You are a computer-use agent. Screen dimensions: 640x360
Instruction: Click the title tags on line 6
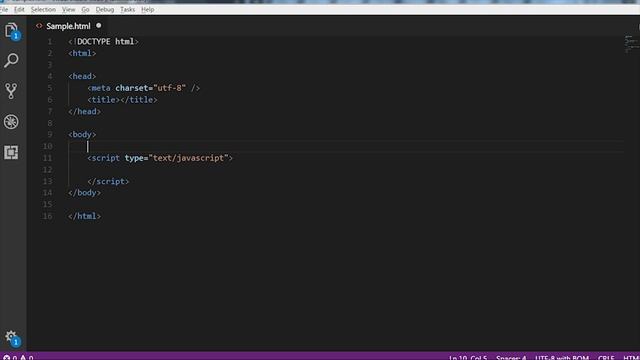pyautogui.click(x=122, y=100)
